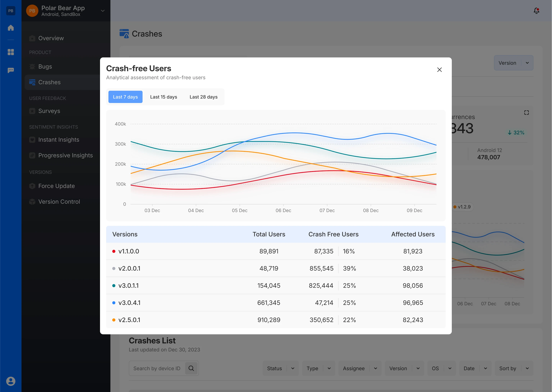Expand the occurrences card to fullscreen

pyautogui.click(x=527, y=113)
